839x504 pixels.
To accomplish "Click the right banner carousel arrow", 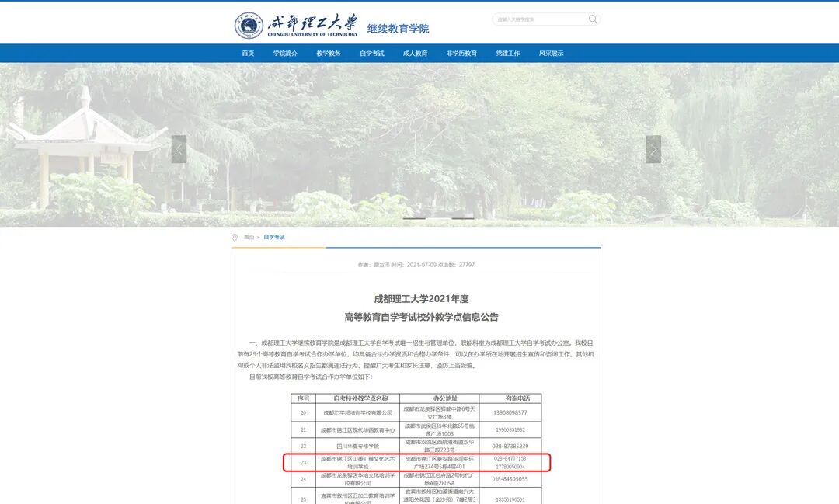I will tap(653, 148).
